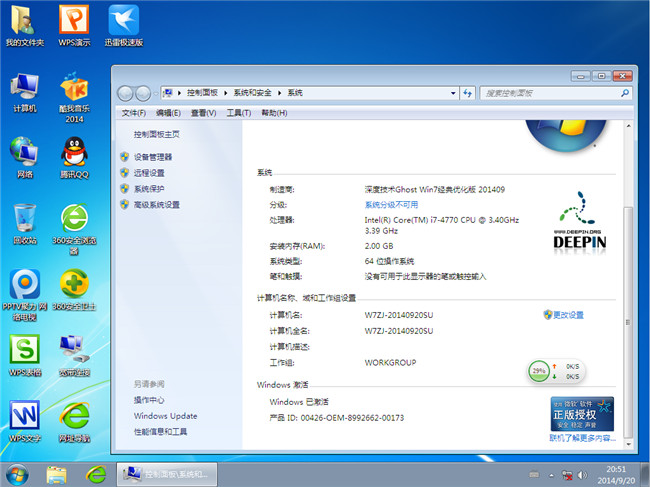The width and height of the screenshot is (650, 487).
Task: Expand the arrow after 控制面板 breadcrumb
Action: (x=225, y=92)
